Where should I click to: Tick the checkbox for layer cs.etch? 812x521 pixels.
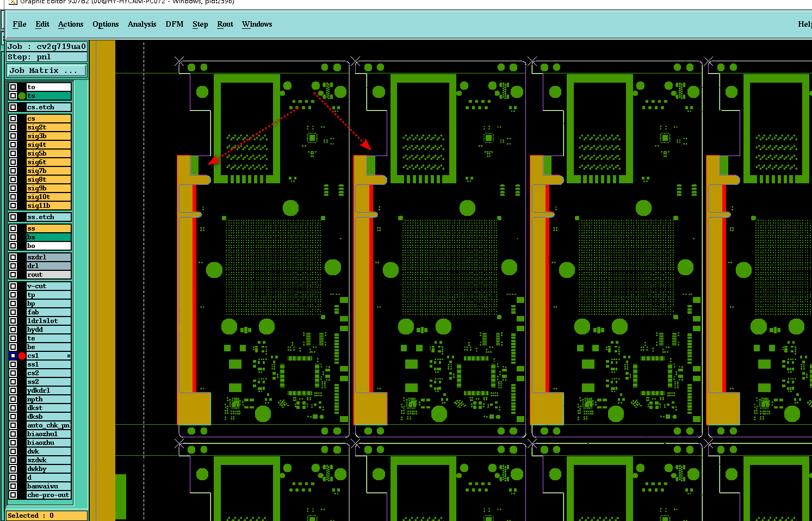point(13,107)
